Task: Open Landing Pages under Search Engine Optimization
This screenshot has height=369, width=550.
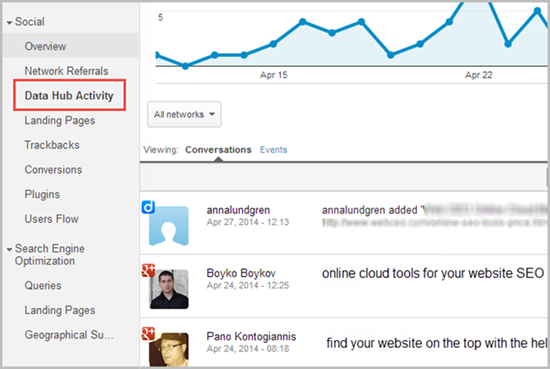Action: (x=60, y=310)
